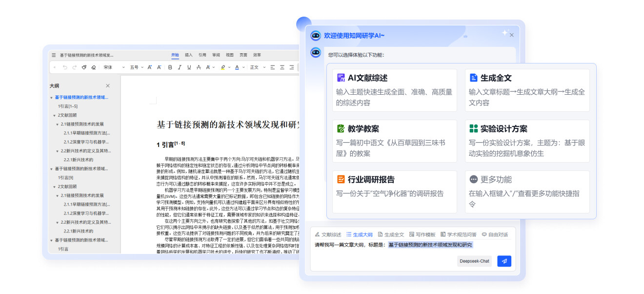Toggle italic formatting
Image resolution: width=644 pixels, height=294 pixels.
[x=180, y=67]
